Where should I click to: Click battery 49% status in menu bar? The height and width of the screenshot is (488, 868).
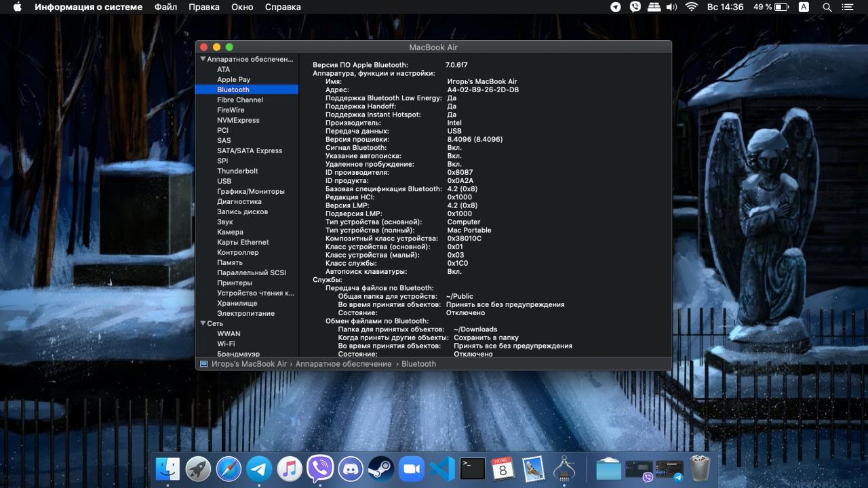click(x=771, y=7)
